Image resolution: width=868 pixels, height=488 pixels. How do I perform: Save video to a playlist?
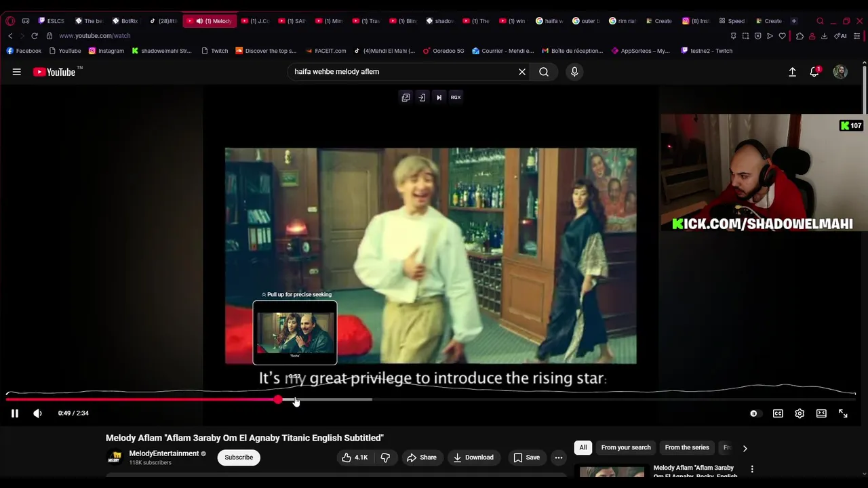tap(526, 457)
